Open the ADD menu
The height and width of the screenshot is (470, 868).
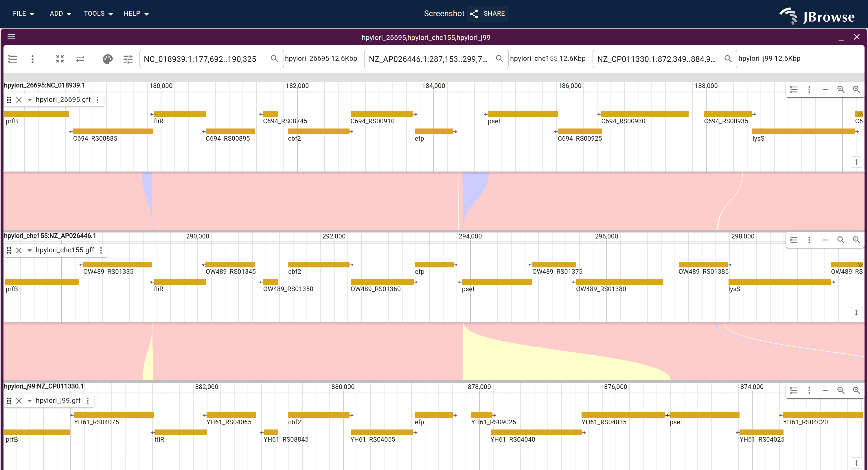[x=61, y=14]
